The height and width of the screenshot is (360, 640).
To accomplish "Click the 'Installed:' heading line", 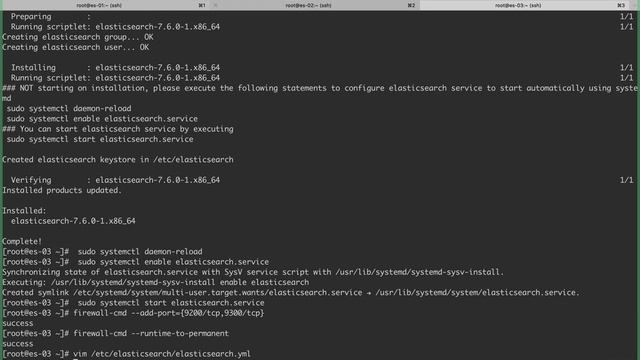I will (24, 210).
